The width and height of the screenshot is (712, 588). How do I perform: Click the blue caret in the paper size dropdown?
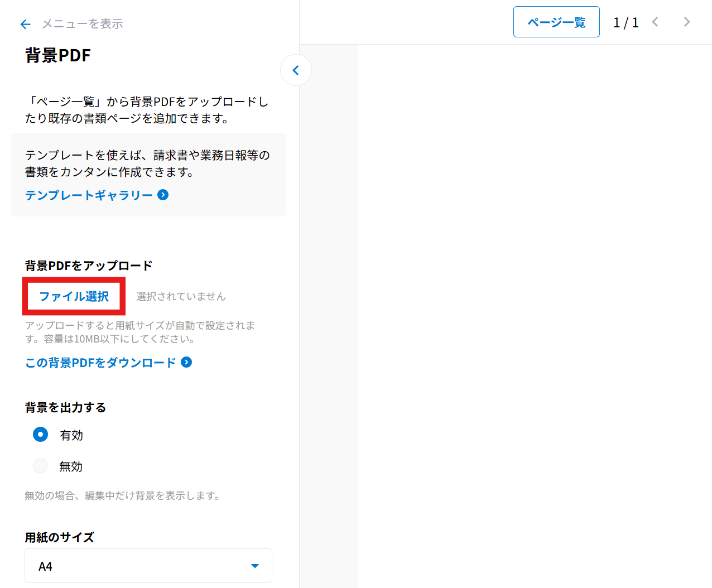[255, 566]
